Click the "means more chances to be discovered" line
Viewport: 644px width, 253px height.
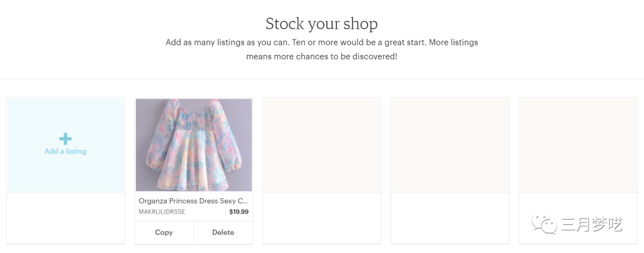[x=321, y=57]
